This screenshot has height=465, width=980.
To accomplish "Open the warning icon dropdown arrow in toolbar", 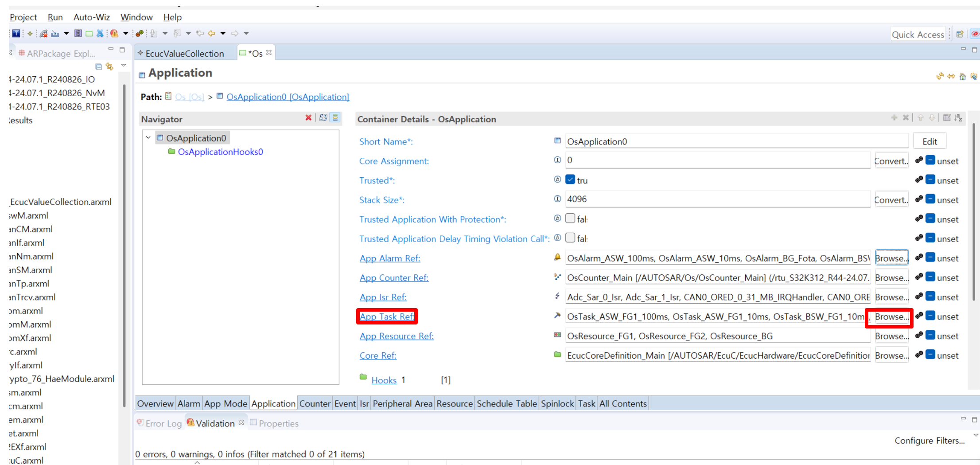I will (126, 33).
